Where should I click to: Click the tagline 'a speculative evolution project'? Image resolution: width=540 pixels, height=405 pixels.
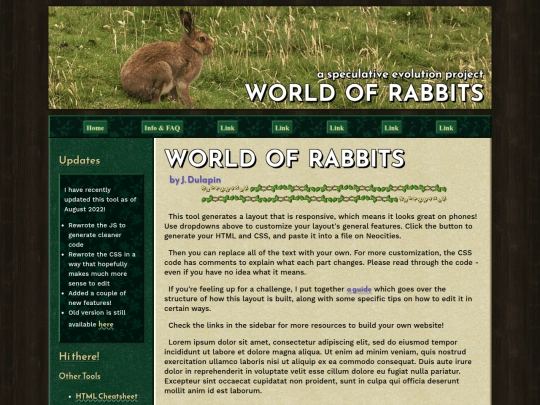pos(400,74)
